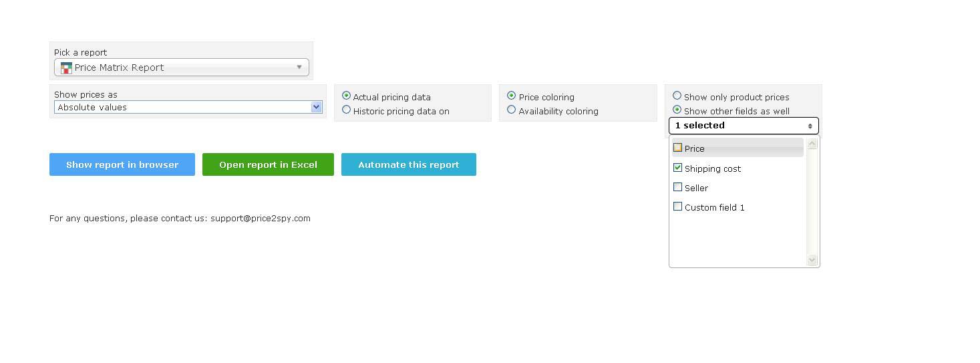Uncheck the Shipping cost checkbox
The height and width of the screenshot is (363, 980).
(x=677, y=168)
